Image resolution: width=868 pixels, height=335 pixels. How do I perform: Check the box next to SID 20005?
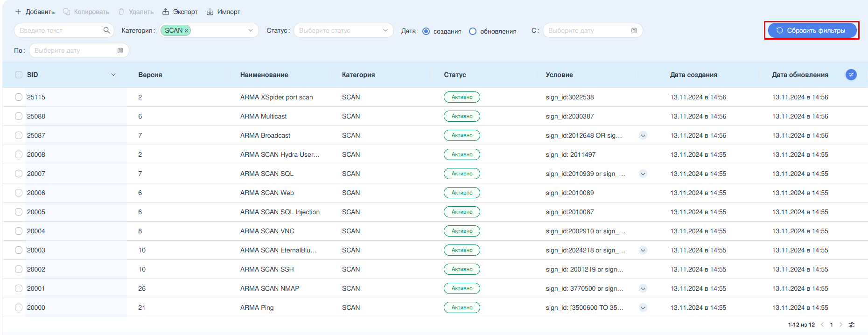tap(19, 212)
